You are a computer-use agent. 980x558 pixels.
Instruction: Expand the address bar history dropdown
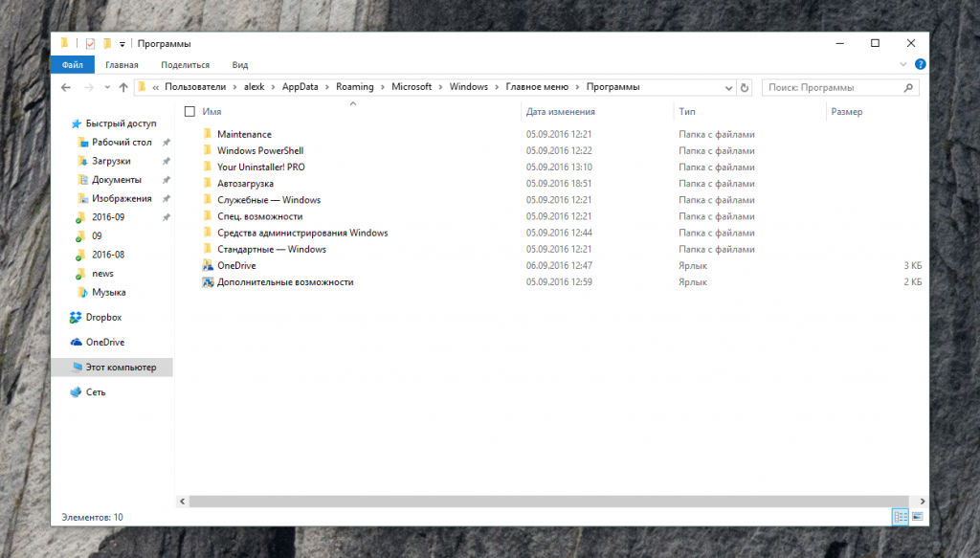point(728,87)
